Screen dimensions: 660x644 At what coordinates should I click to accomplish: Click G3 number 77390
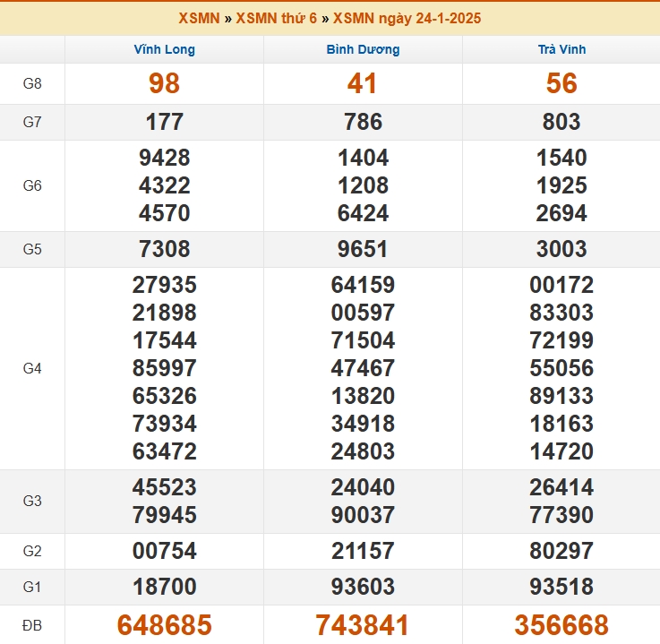pos(561,515)
